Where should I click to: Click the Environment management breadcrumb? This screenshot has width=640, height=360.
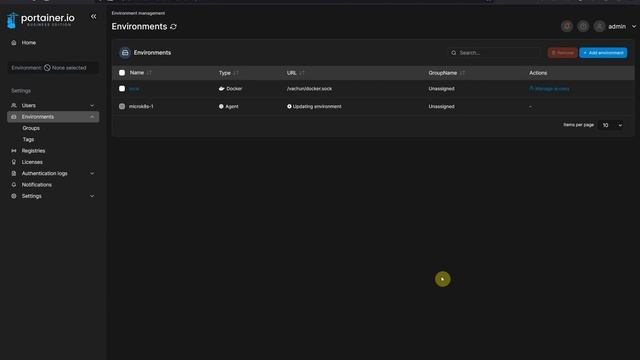(138, 13)
